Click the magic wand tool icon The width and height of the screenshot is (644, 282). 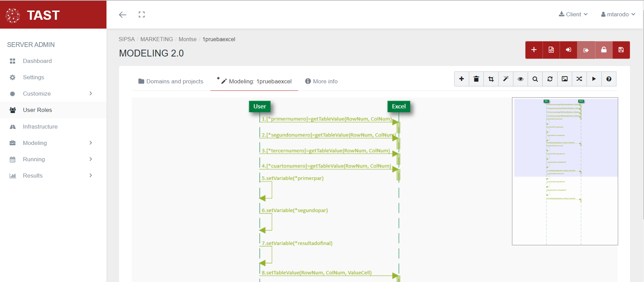506,79
